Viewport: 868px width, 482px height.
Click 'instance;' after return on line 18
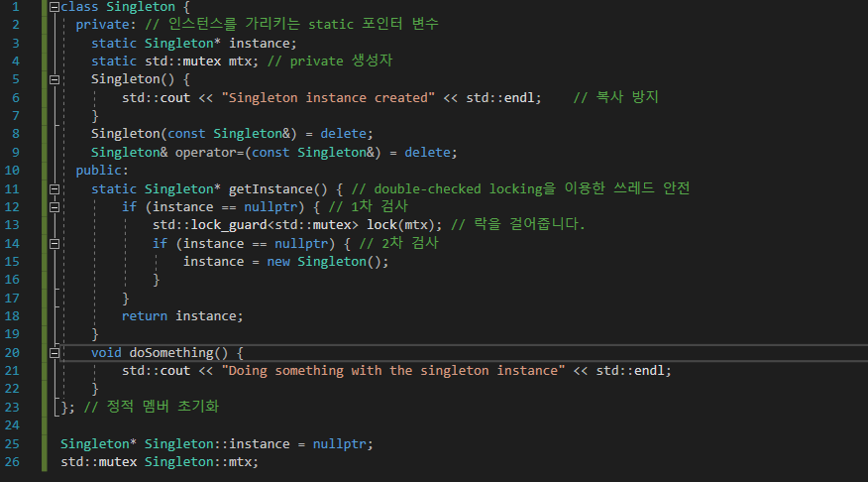(x=209, y=316)
